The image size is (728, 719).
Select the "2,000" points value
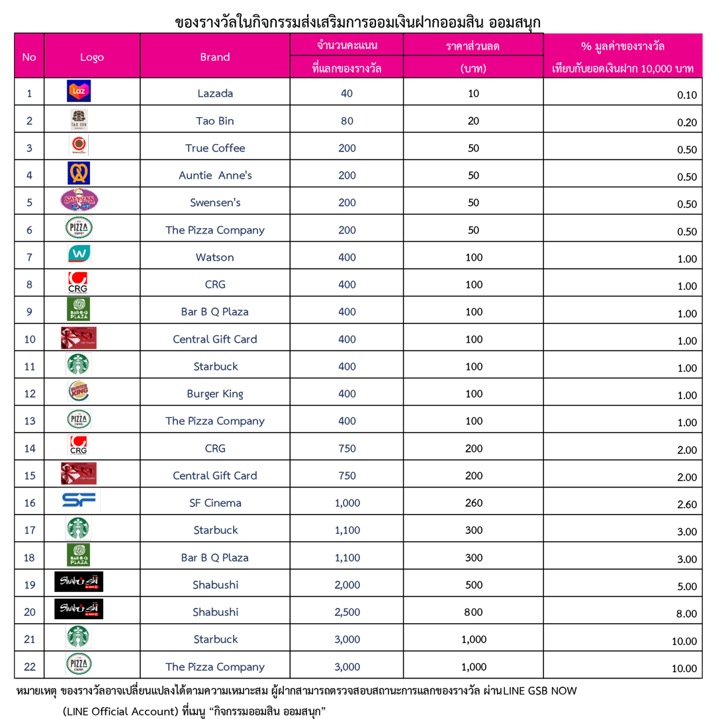(347, 585)
